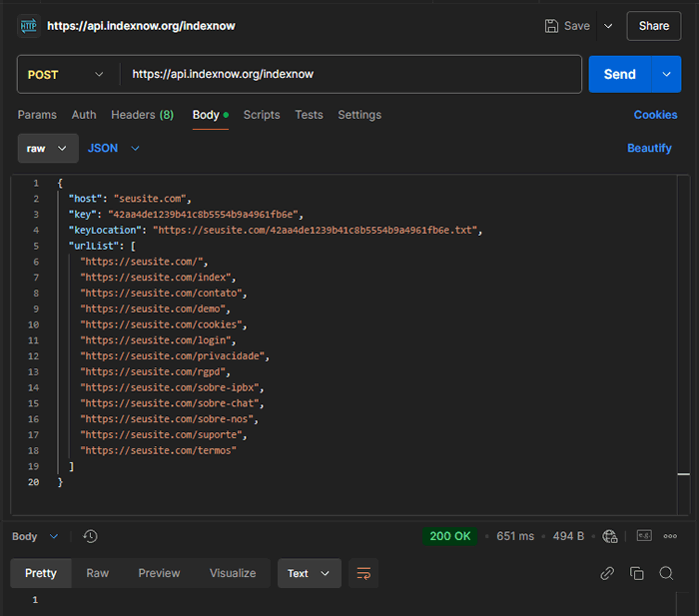This screenshot has height=616, width=699.
Task: Click the key value 42aa4de1239b41c8b5554b9a4961fb6e
Action: 203,215
